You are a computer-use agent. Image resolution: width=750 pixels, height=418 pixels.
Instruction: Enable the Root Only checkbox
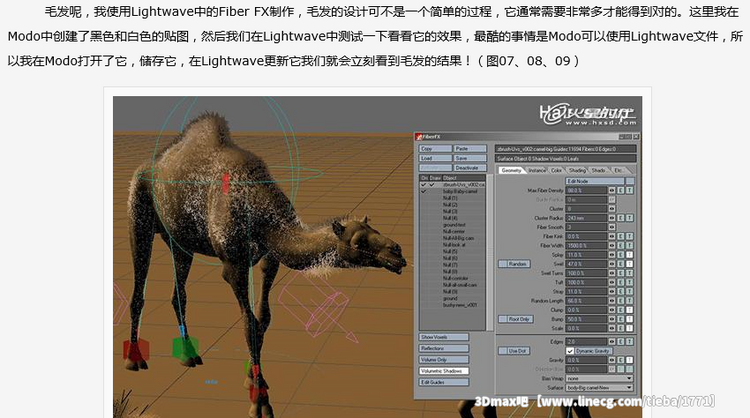[x=502, y=319]
